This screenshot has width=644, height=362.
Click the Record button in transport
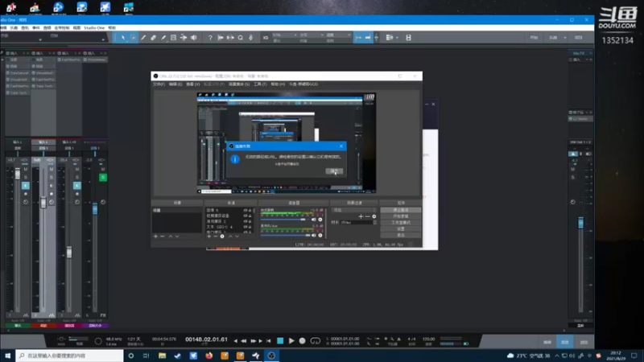click(x=303, y=340)
